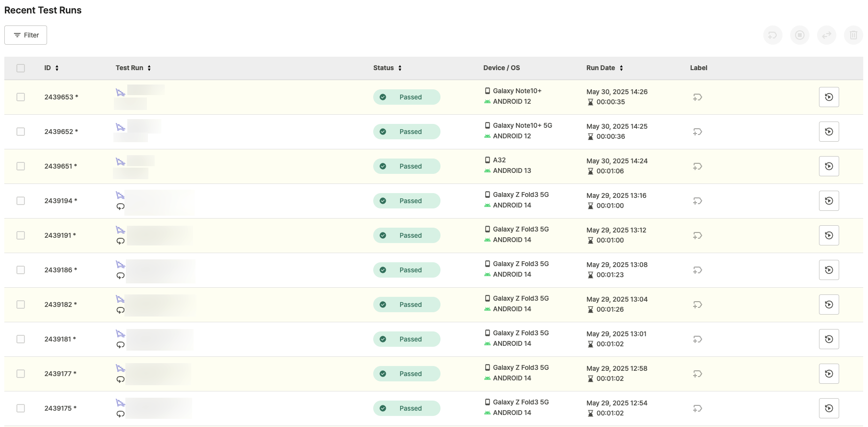Image resolution: width=868 pixels, height=427 pixels.
Task: Rerun test 2439653 with history button
Action: pos(829,97)
